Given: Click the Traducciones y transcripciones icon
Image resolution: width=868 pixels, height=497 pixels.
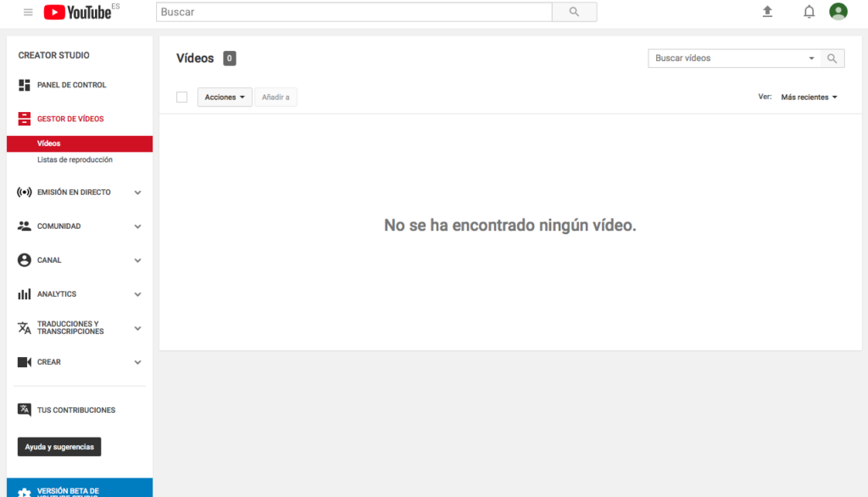Looking at the screenshot, I should 23,327.
